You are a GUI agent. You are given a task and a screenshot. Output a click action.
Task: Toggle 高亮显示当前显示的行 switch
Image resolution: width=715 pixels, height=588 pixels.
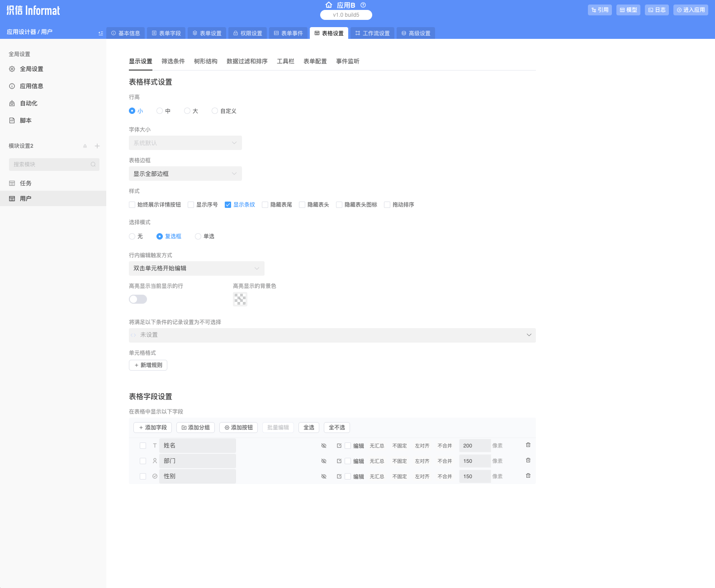pos(138,299)
